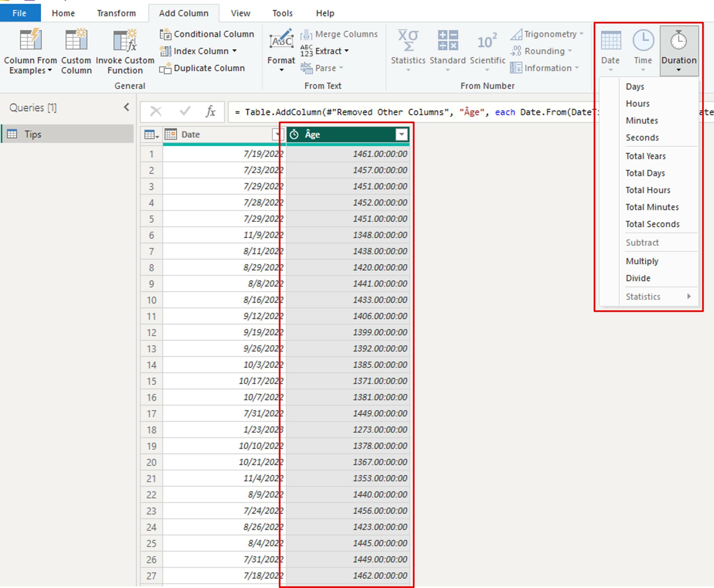Switch to the View tab
The width and height of the screenshot is (714, 588).
point(240,13)
